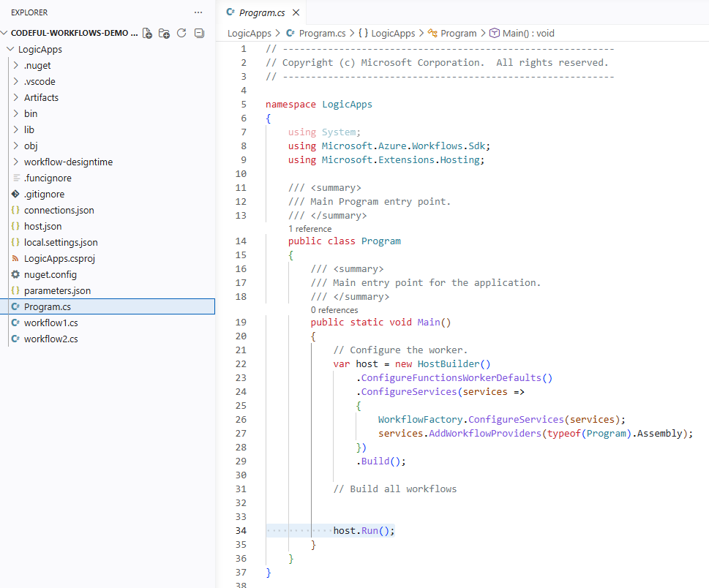Click the EXPLORER panel title
The image size is (709, 588).
coord(29,12)
